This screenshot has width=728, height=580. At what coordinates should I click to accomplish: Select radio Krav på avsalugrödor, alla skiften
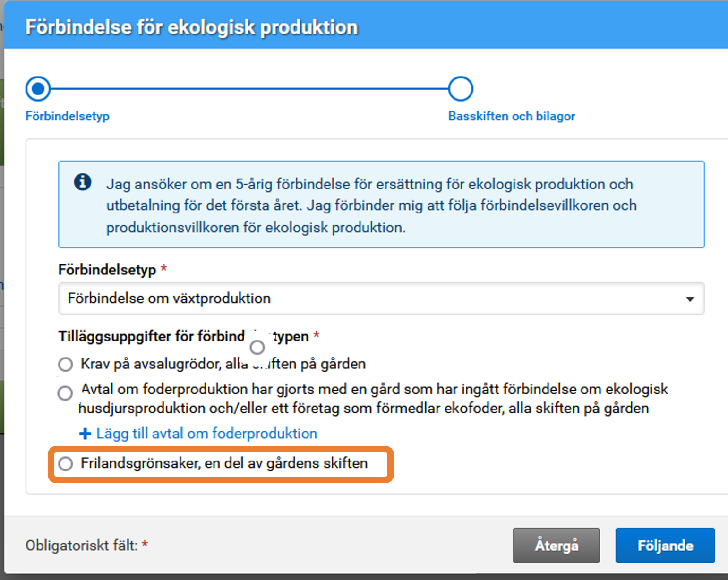tap(65, 364)
